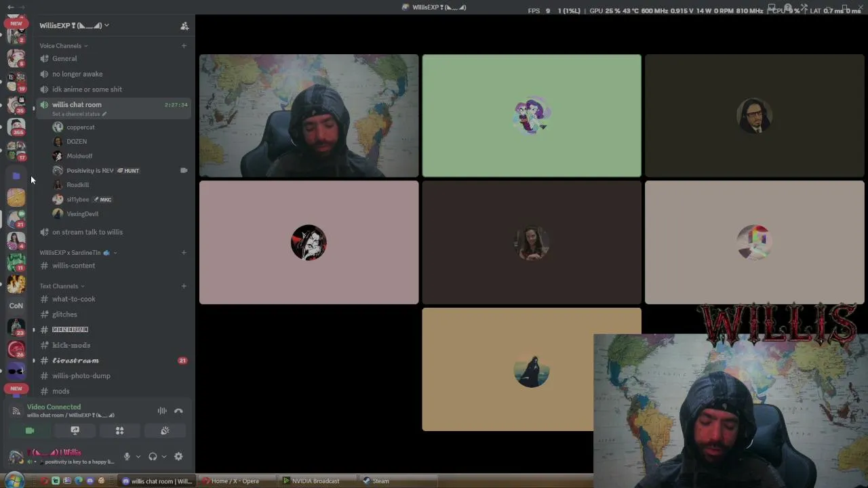868x488 pixels.
Task: Open the willis-content text channel
Action: click(x=114, y=266)
